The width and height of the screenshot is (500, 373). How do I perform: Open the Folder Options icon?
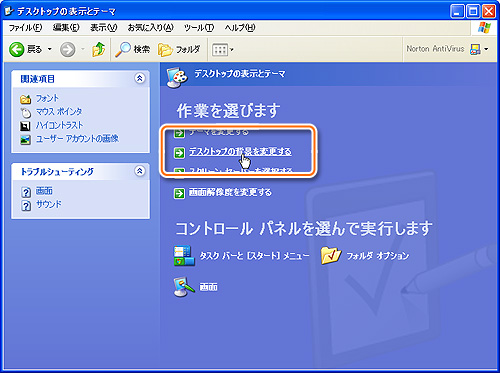click(x=330, y=256)
